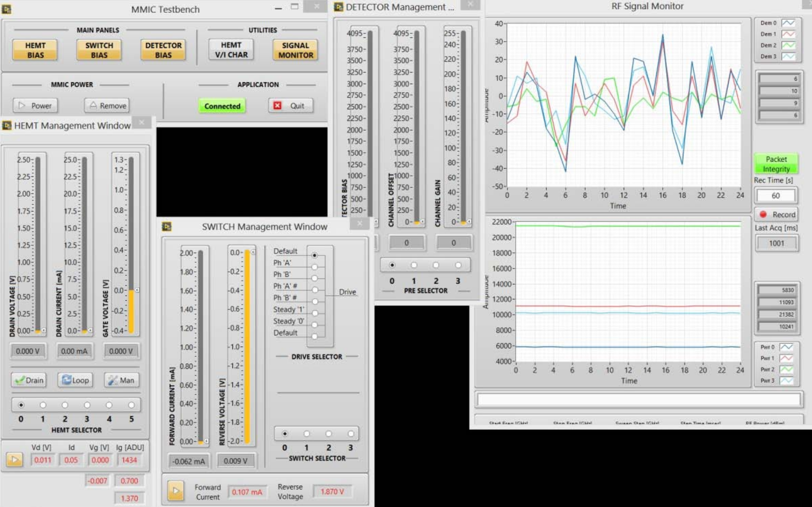
Task: Click the red X Quit button
Action: [x=290, y=106]
